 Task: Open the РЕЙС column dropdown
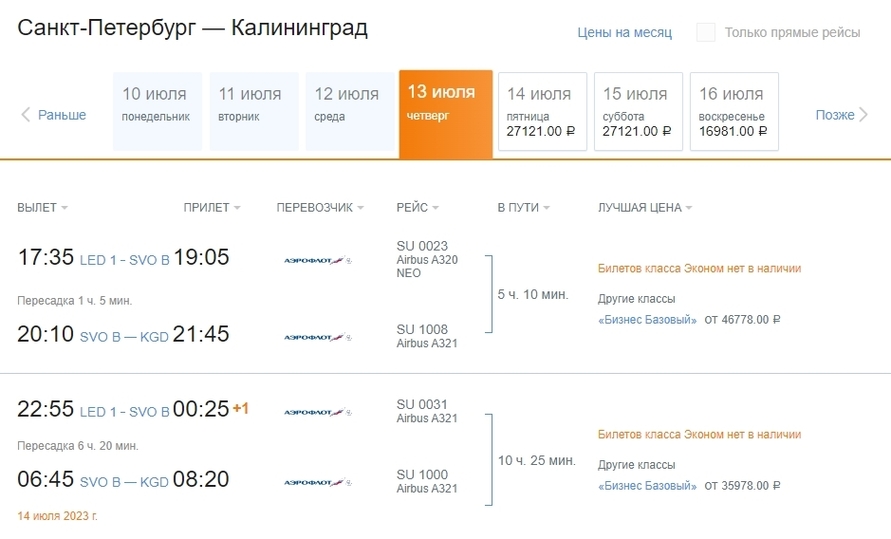click(418, 207)
